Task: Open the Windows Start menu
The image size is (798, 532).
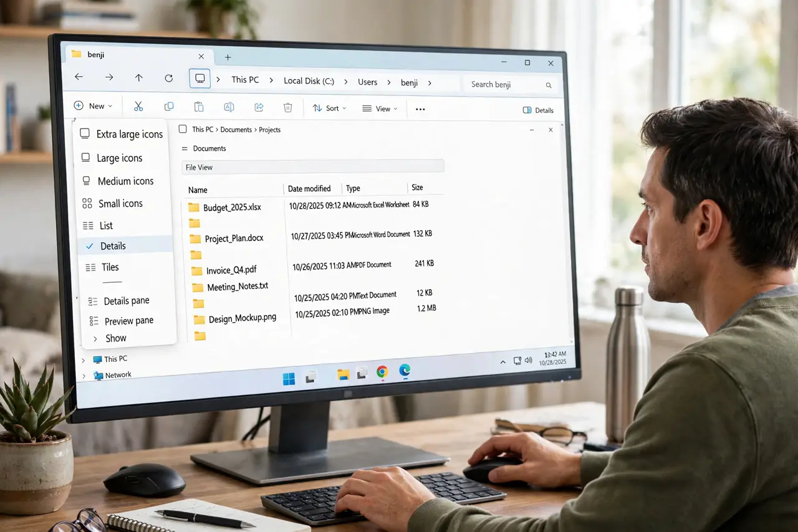Action: click(x=289, y=379)
